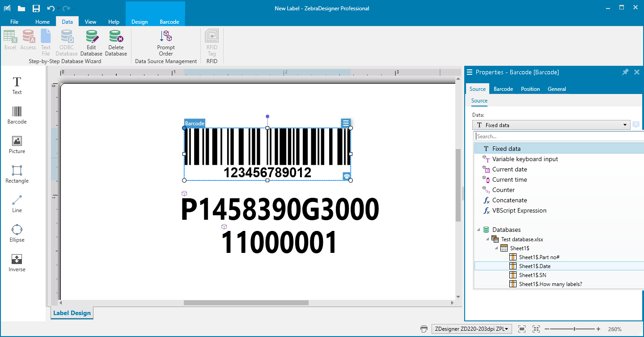Click the printer icon in status bar

click(424, 329)
